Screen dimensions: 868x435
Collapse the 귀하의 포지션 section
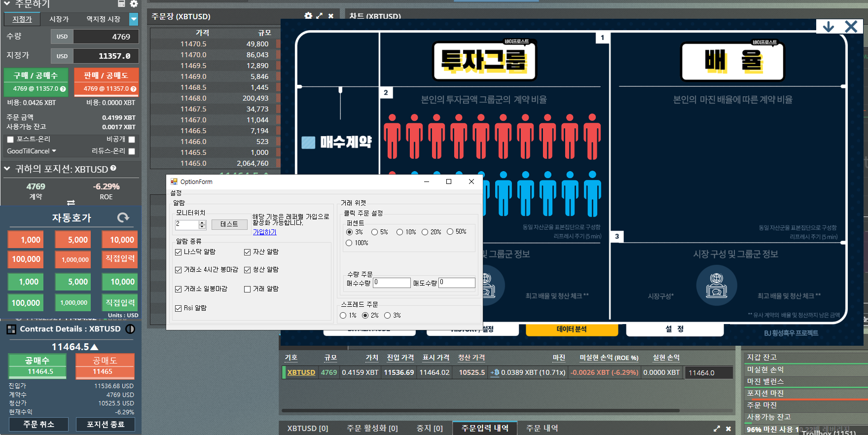[7, 169]
